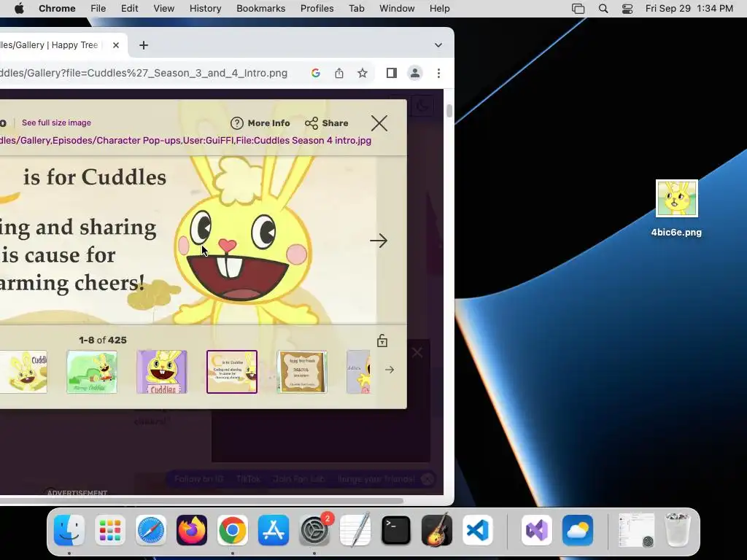Open TextEdit from the Dock
This screenshot has width=747, height=560.
pos(355,530)
